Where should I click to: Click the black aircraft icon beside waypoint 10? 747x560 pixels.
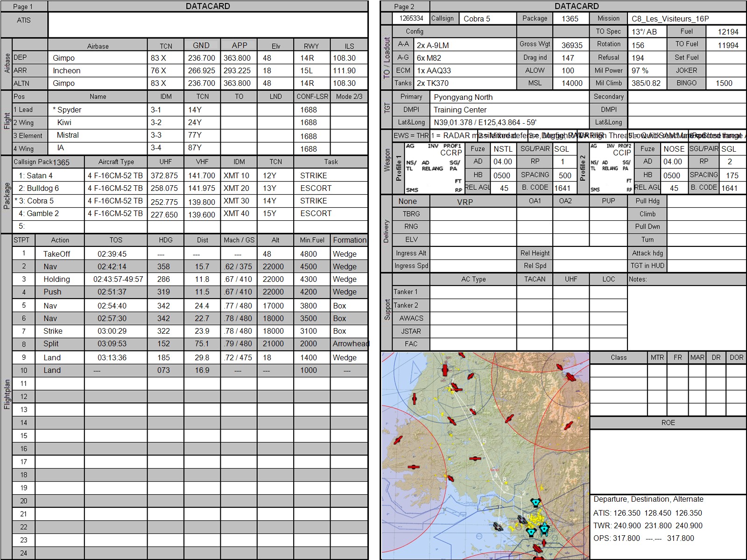pyautogui.click(x=521, y=519)
